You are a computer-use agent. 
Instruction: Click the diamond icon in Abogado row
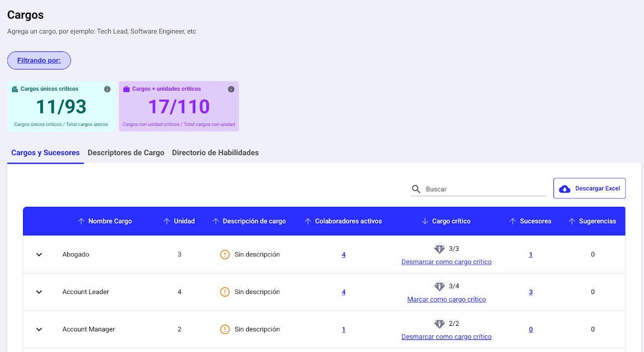(x=440, y=249)
